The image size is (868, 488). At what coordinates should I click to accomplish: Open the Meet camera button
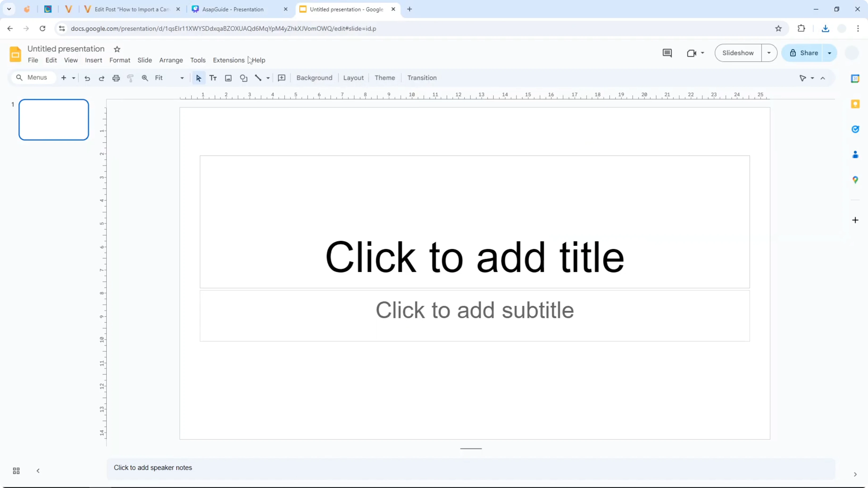click(691, 53)
